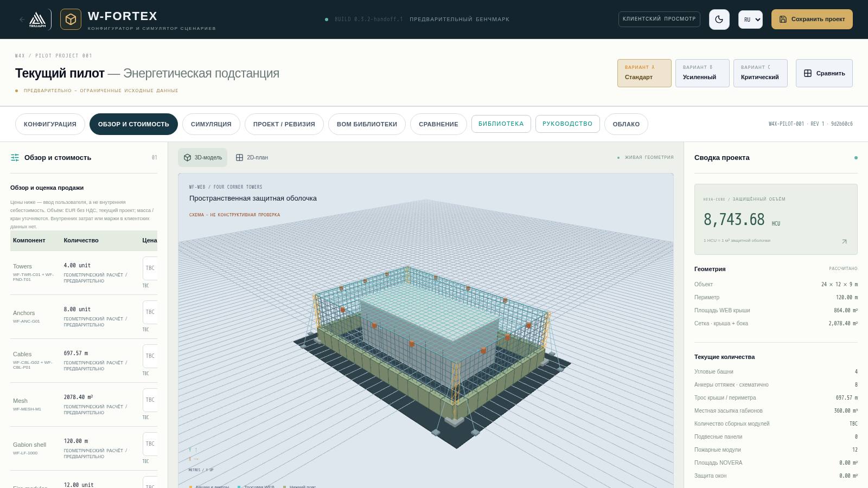Viewport: 868px width, 488px height.
Task: Open the RU language dropdown
Action: tap(750, 20)
